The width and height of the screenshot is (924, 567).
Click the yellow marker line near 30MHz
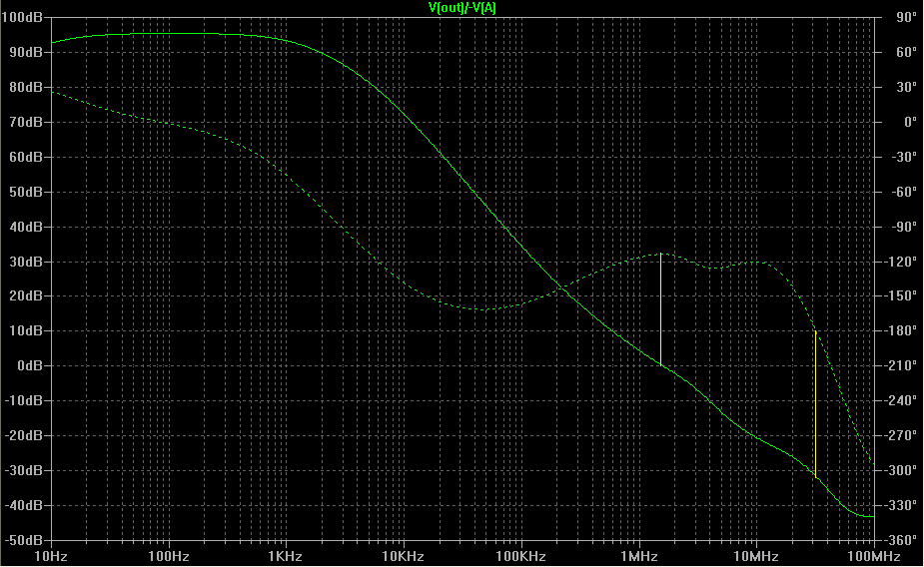point(815,403)
